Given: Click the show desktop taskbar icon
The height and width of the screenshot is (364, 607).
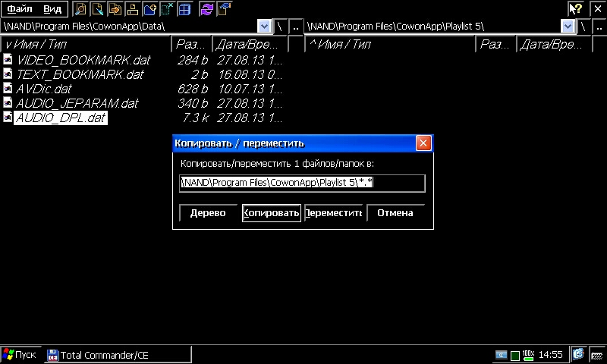Looking at the screenshot, I should [x=578, y=354].
